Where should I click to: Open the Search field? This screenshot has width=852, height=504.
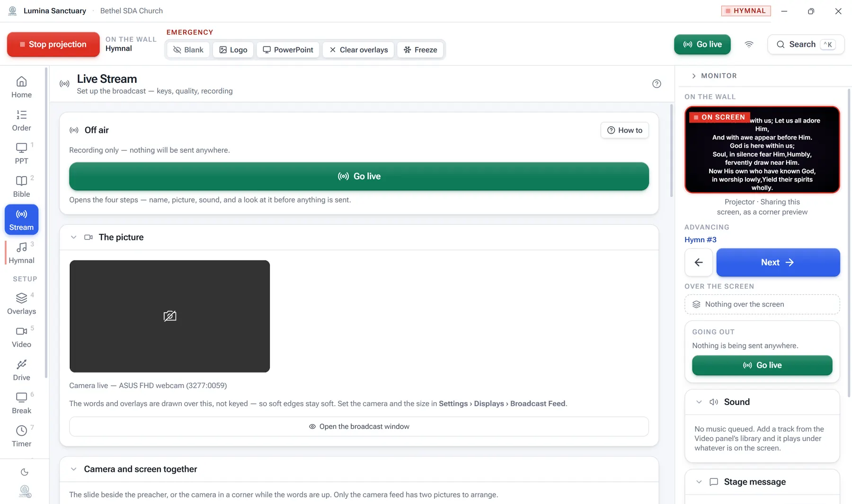coord(806,44)
